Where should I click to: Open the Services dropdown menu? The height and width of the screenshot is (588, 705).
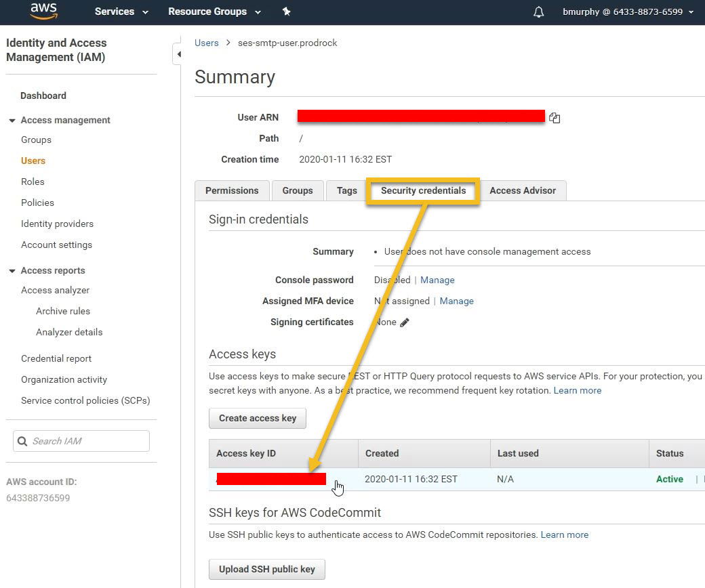point(121,12)
